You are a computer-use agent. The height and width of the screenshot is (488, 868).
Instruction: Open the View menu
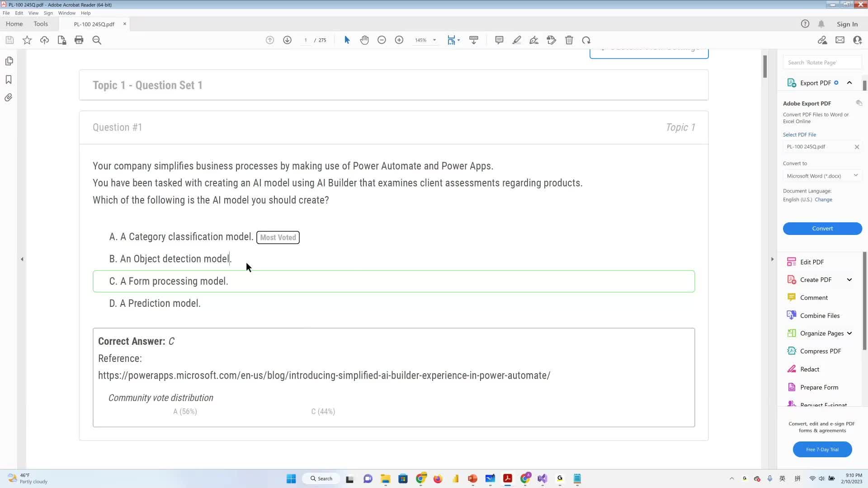(x=33, y=13)
